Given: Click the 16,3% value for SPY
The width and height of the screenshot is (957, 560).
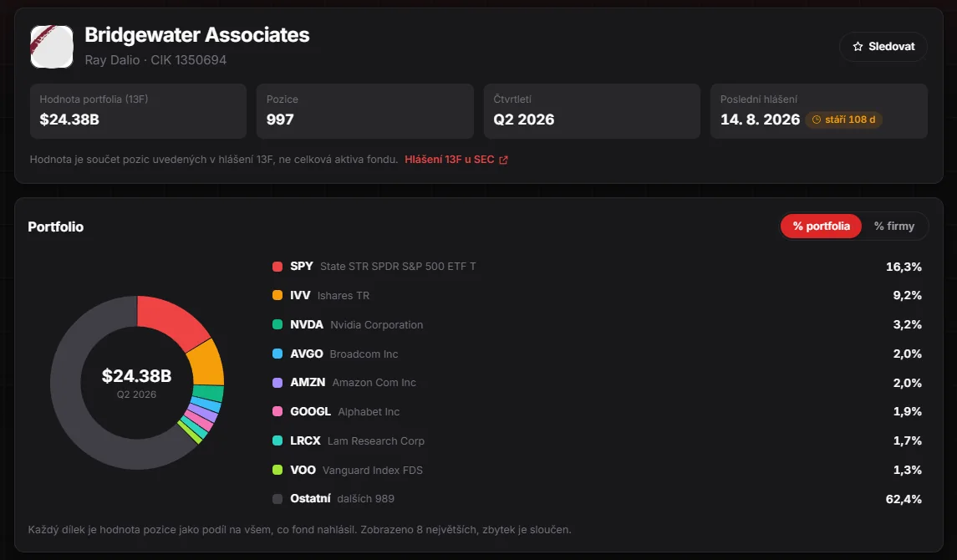Looking at the screenshot, I should [904, 267].
